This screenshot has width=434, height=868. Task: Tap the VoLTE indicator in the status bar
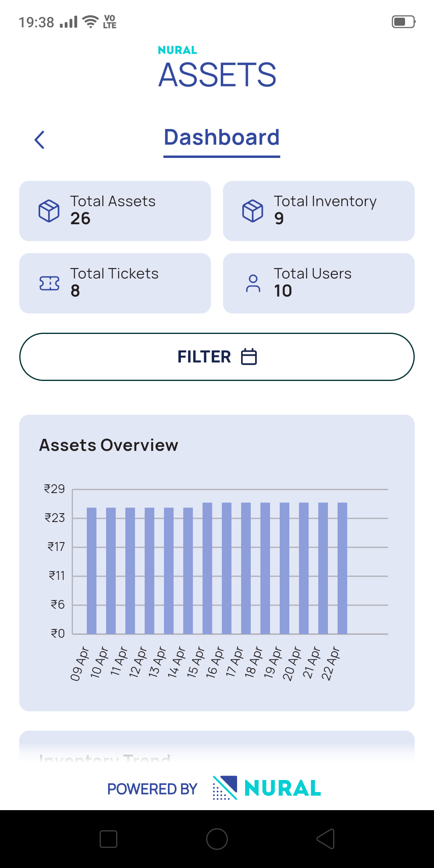point(110,22)
